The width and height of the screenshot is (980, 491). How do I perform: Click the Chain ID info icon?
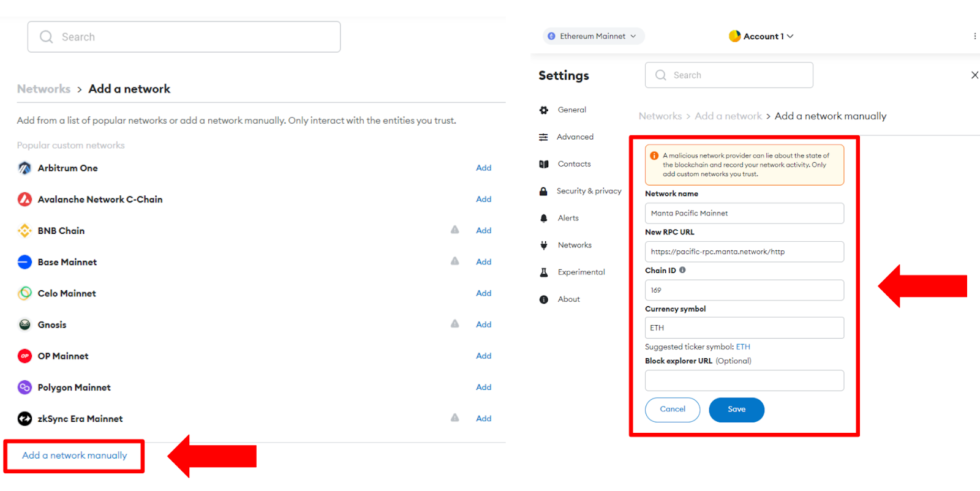click(x=682, y=270)
